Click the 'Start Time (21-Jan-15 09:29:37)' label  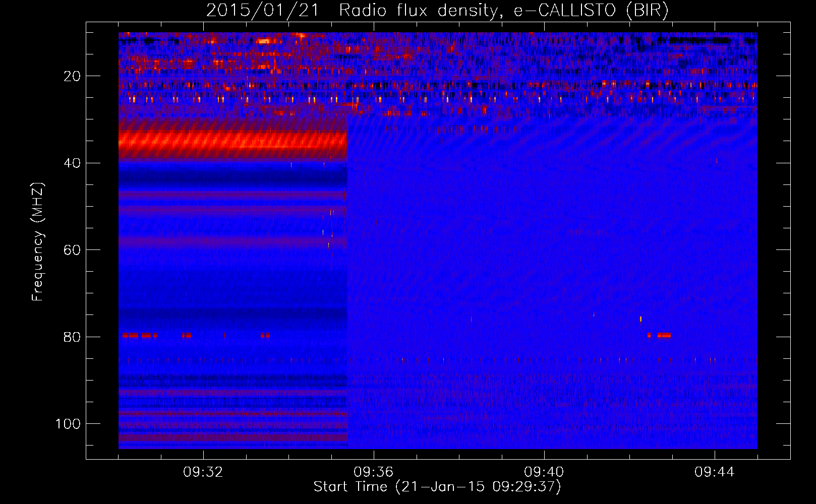coord(437,487)
